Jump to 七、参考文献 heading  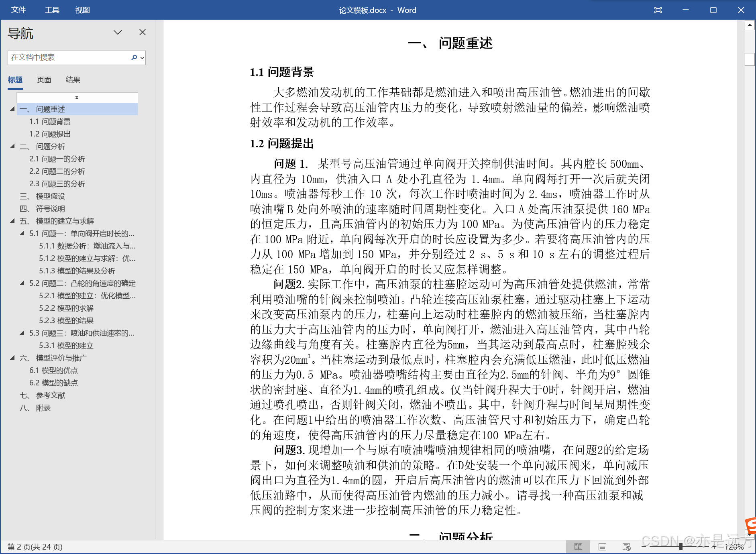click(42, 395)
